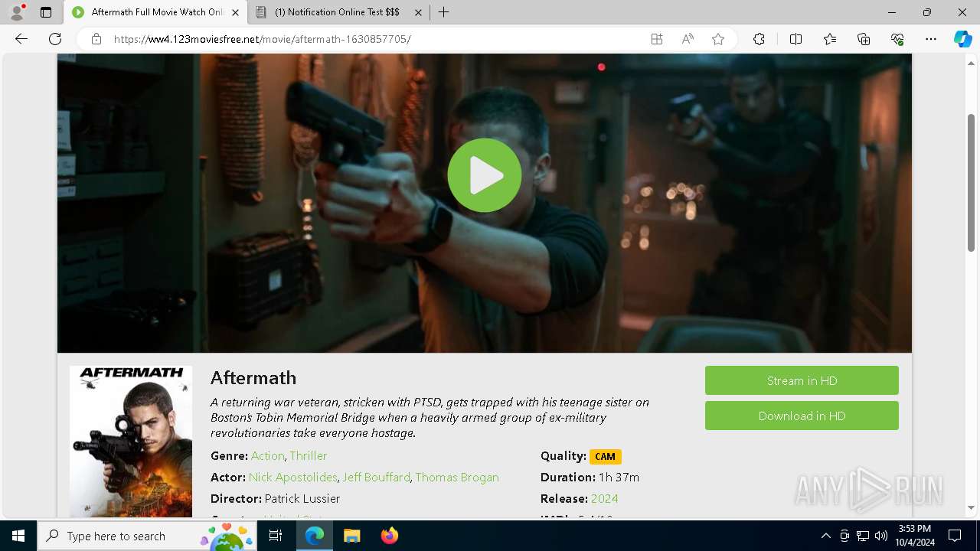Image resolution: width=980 pixels, height=551 pixels.
Task: Open File Explorer from the taskbar
Action: click(351, 536)
